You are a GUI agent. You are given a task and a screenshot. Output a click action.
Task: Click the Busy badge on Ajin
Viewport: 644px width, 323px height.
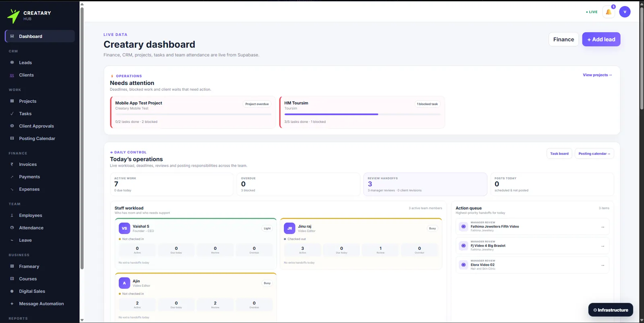(x=267, y=283)
